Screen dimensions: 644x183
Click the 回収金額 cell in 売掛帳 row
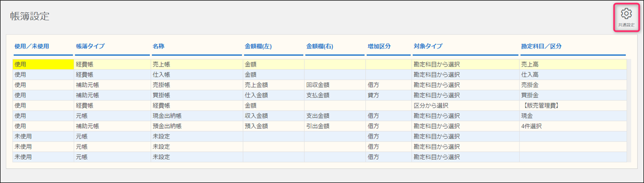pos(335,85)
